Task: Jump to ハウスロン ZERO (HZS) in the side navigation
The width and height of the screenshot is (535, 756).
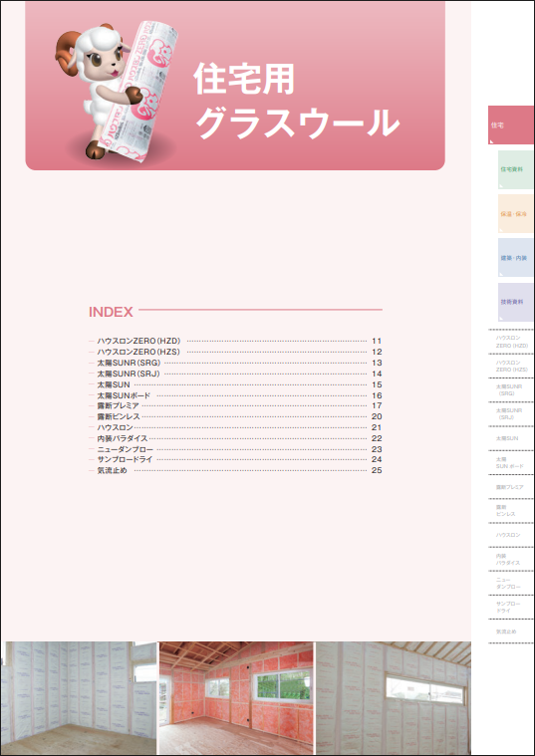Action: tap(511, 366)
